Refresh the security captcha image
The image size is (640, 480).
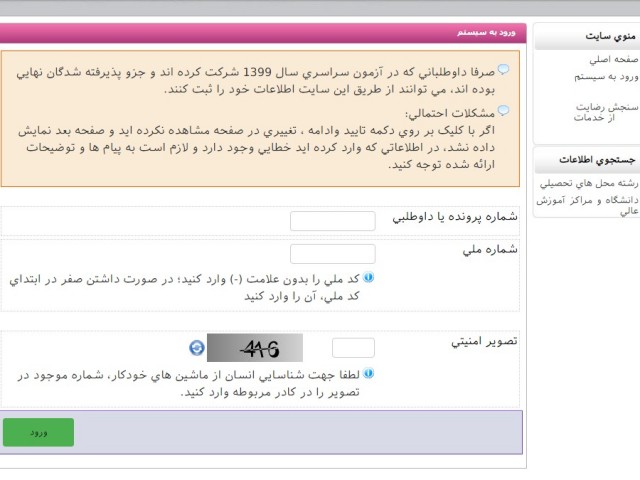pyautogui.click(x=197, y=348)
